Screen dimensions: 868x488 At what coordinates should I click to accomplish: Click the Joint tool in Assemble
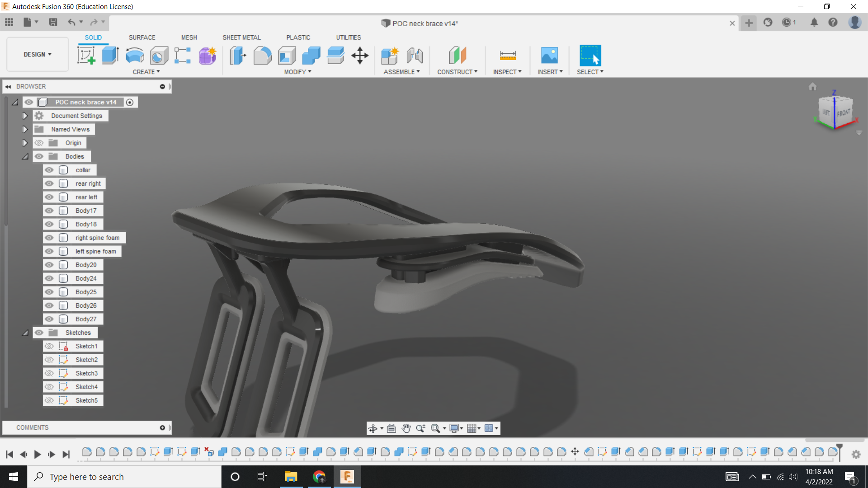(x=414, y=56)
